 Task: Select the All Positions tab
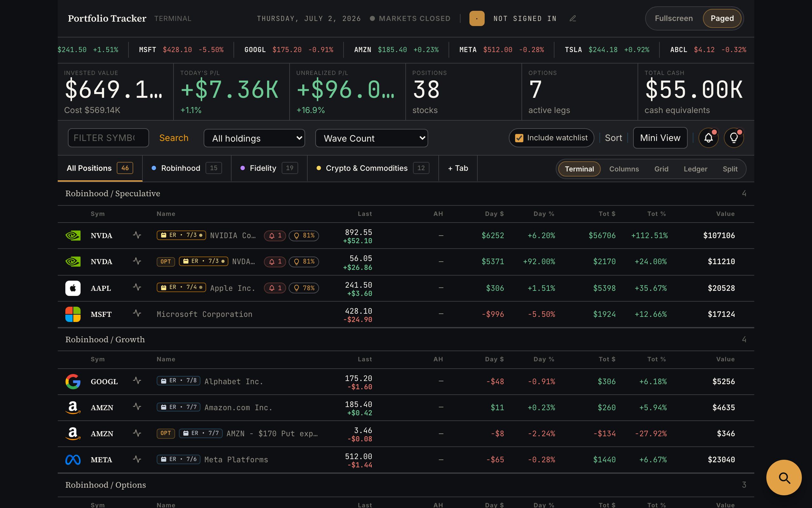point(100,168)
